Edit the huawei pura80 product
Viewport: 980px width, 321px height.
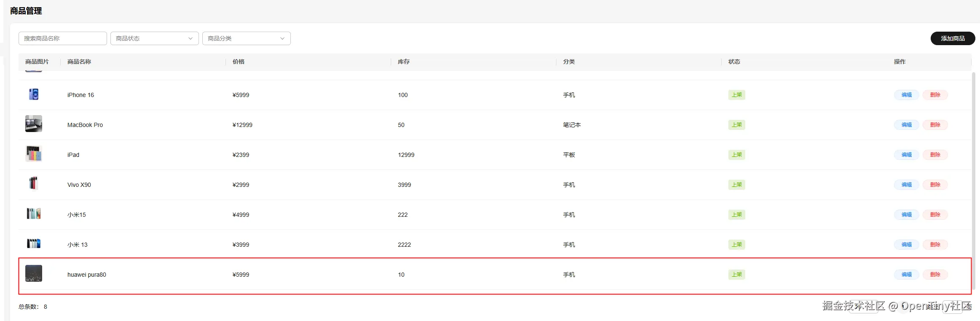[x=906, y=275]
